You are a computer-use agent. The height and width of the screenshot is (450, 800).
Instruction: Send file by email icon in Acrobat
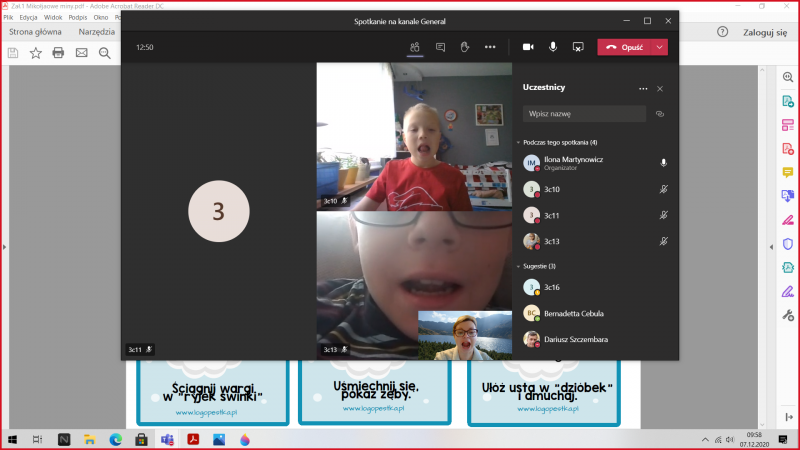click(x=82, y=53)
